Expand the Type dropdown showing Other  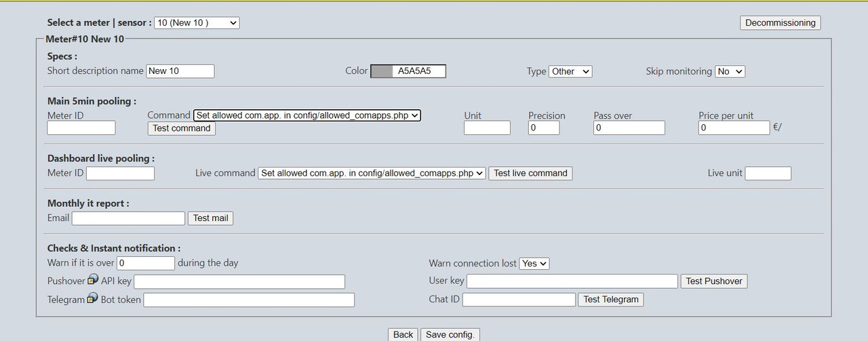pyautogui.click(x=570, y=71)
